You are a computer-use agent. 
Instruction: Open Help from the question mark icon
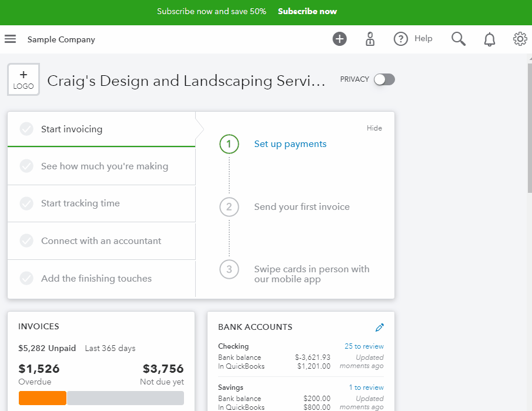(x=401, y=39)
